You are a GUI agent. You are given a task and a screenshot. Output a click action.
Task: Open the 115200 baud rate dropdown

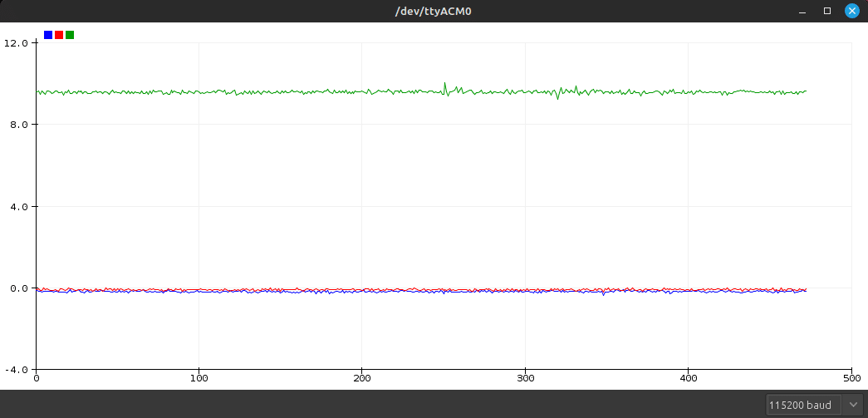click(803, 405)
